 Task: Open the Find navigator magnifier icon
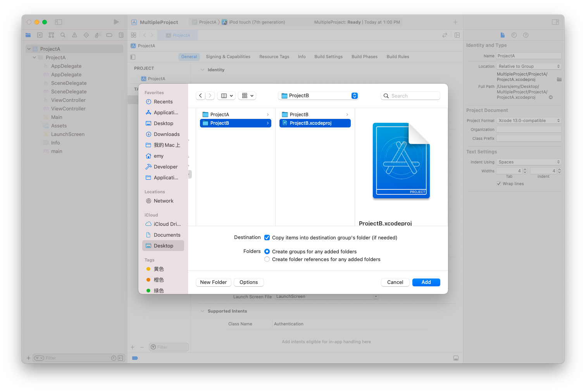(x=63, y=35)
